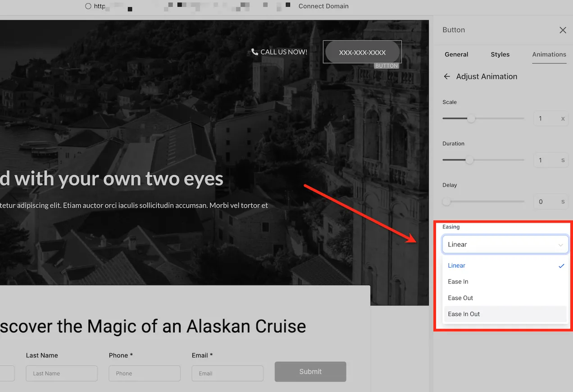Click the Delay slider handle
The image size is (573, 392).
tap(446, 201)
